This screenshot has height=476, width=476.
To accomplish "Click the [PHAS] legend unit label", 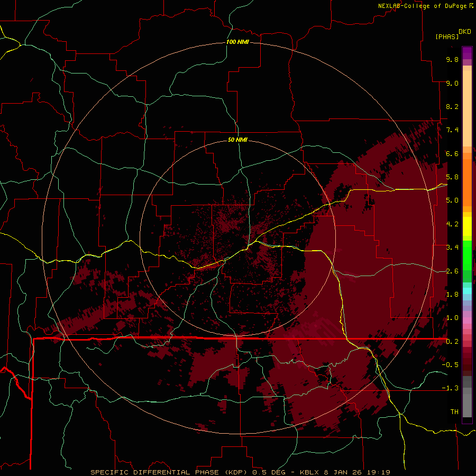I will [447, 36].
